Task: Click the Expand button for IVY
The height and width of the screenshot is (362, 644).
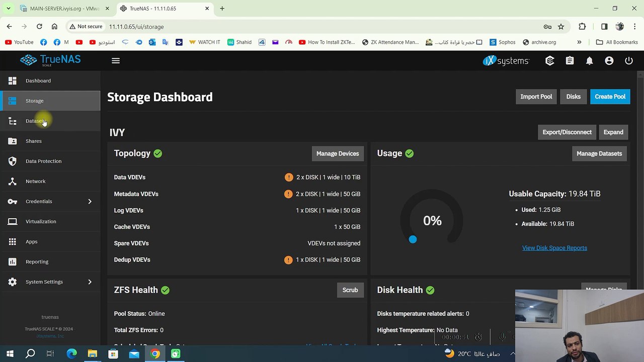Action: 613,132
